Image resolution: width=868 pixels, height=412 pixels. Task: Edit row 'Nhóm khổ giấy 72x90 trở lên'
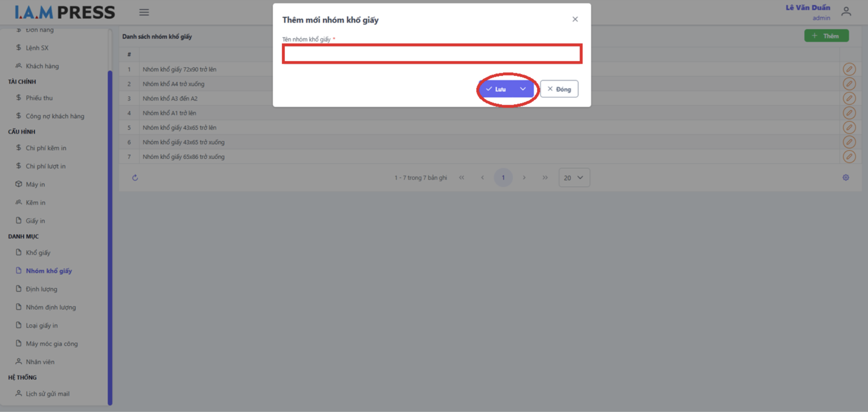click(849, 69)
